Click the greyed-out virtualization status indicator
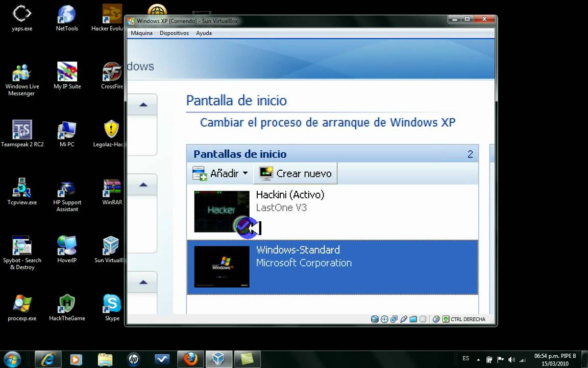Screen dimensions: 588x368 tap(423, 319)
